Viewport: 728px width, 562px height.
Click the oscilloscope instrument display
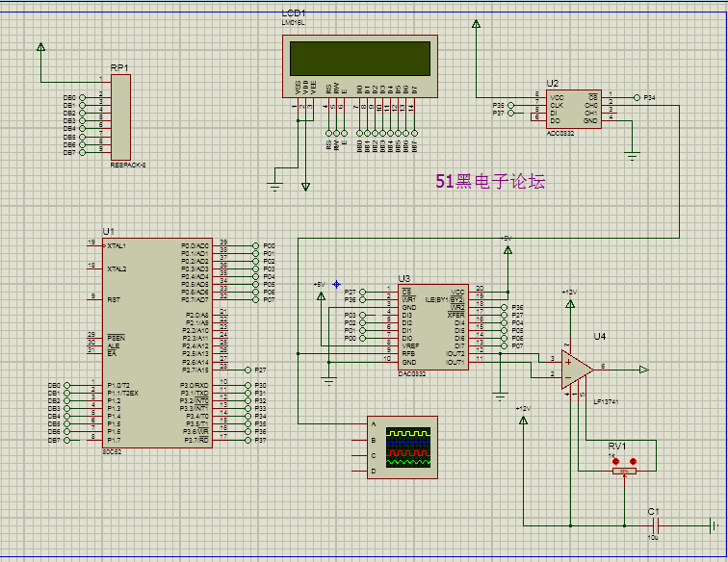(x=408, y=447)
